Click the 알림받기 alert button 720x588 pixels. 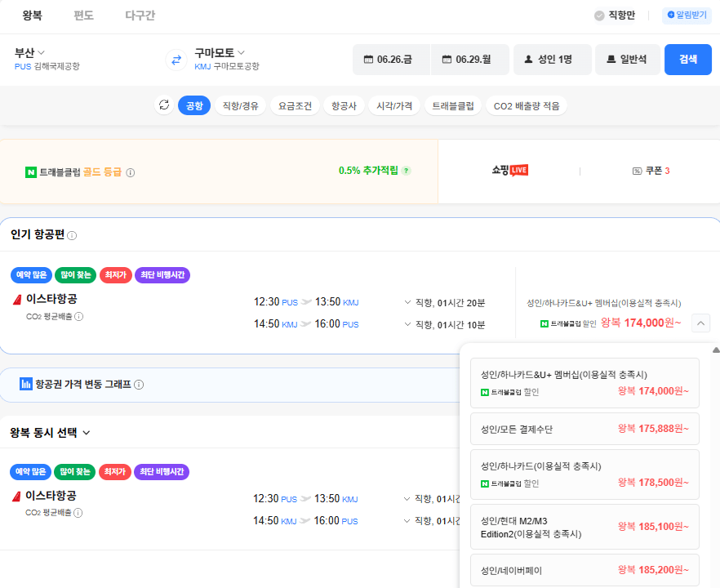[x=687, y=16]
